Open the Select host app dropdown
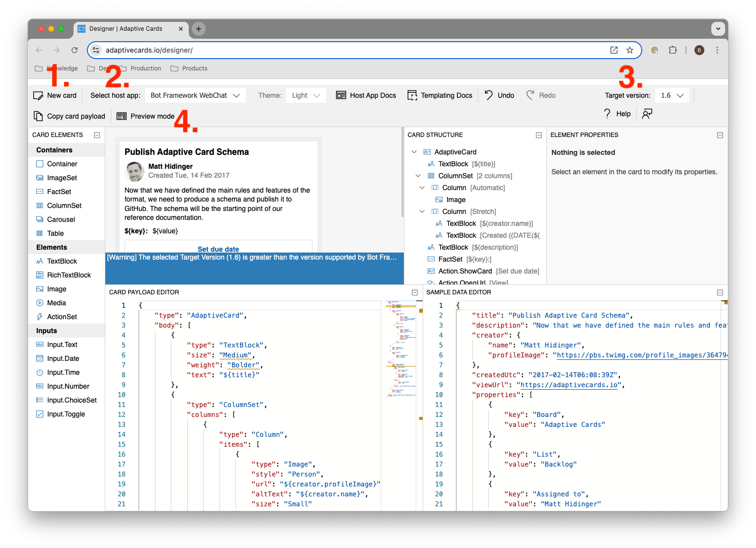The image size is (756, 548). tap(195, 95)
